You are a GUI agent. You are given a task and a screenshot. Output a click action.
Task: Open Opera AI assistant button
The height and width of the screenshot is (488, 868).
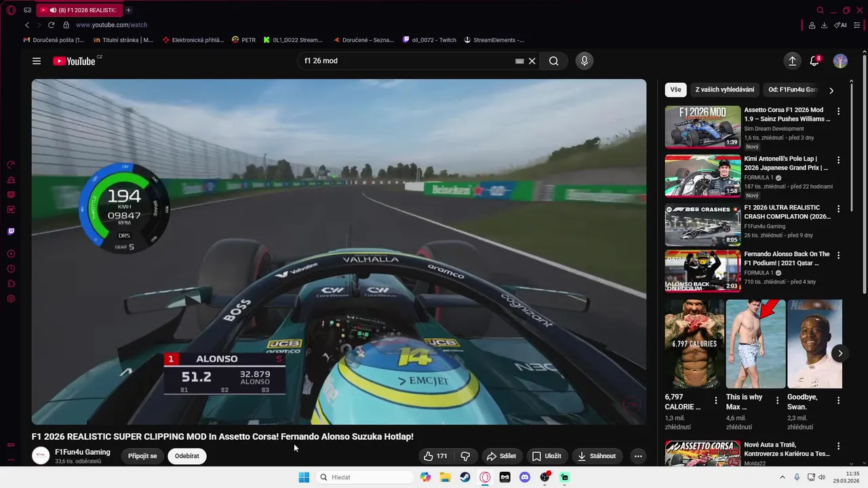[x=841, y=25]
